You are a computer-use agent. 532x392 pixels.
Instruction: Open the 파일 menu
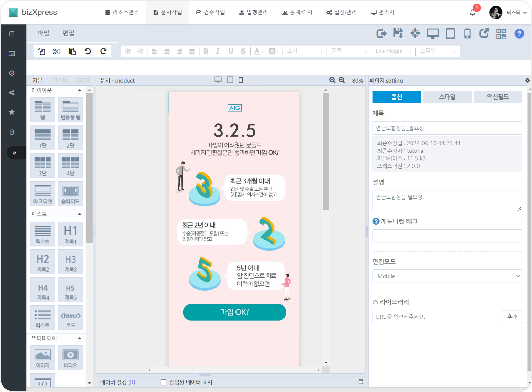[43, 33]
